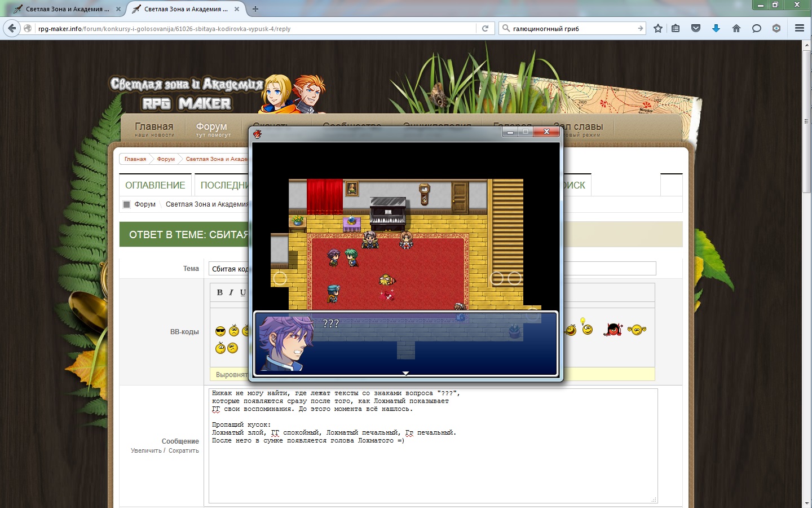Insert the shrugging smiley beside the devil

[637, 329]
